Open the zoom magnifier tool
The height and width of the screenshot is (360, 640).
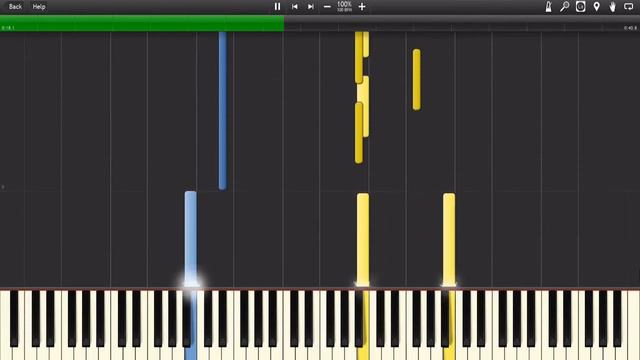coord(564,7)
